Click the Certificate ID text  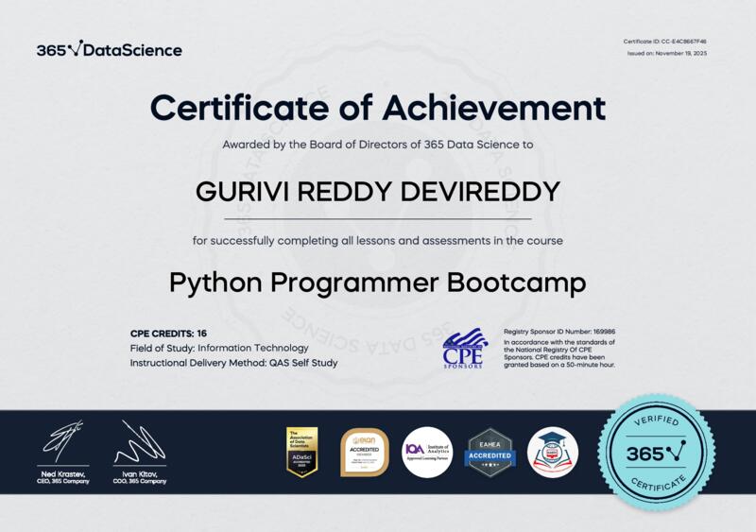[664, 42]
